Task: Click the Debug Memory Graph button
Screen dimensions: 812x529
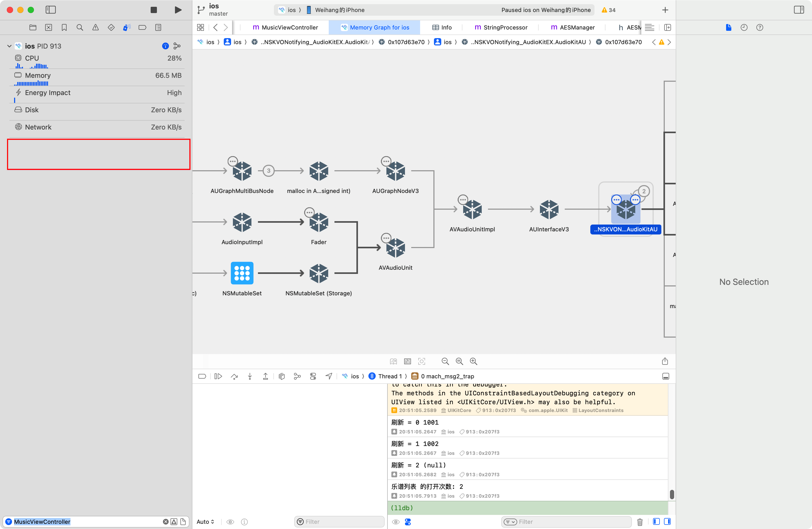Action: [297, 376]
